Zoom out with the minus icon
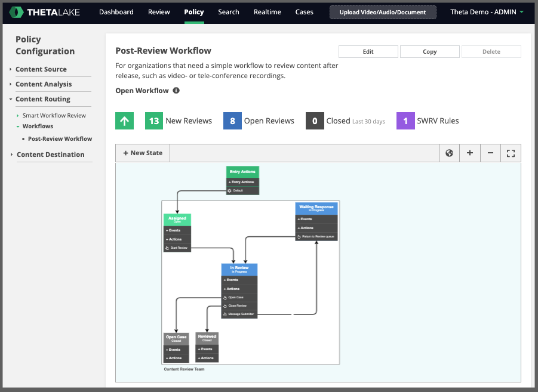 tap(490, 153)
